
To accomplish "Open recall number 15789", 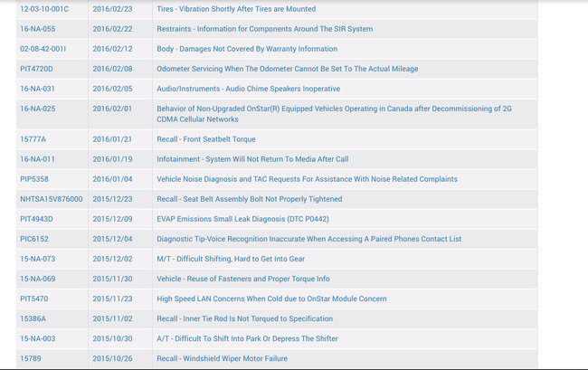I will pyautogui.click(x=31, y=358).
